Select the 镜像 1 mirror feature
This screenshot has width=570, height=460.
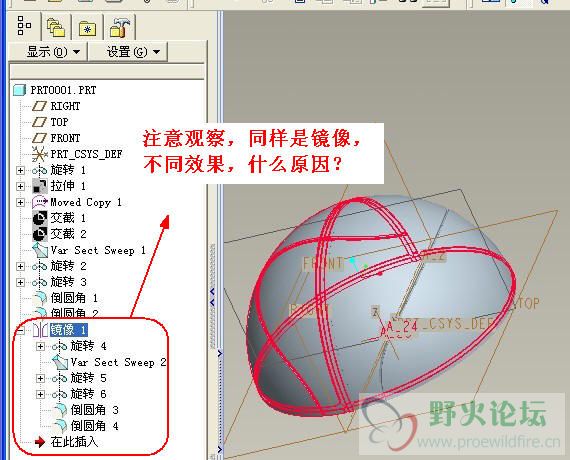click(x=68, y=330)
